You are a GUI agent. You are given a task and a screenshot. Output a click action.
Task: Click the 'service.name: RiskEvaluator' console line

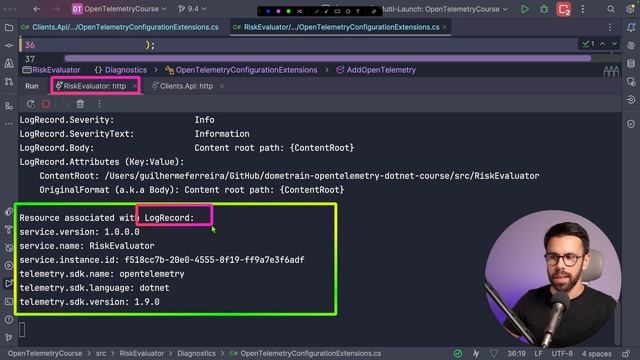87,246
